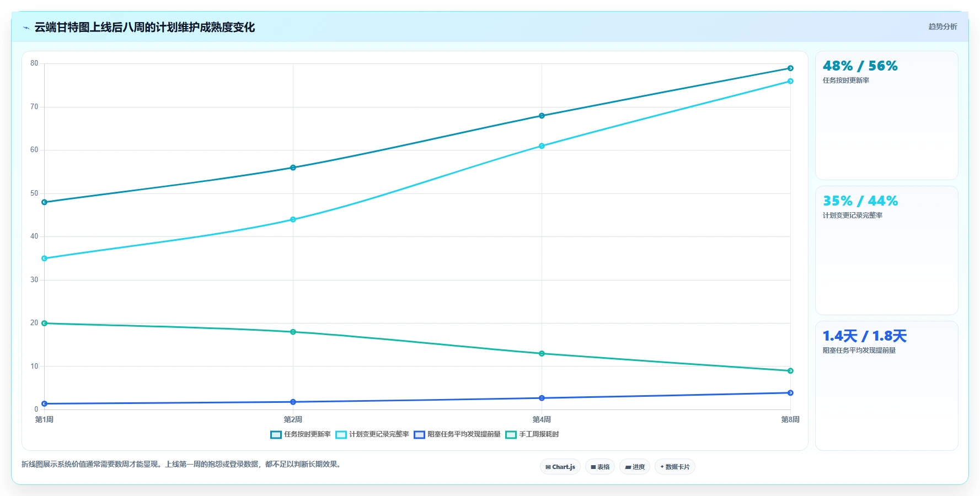
Task: Click the 第8周 point on top line
Action: tap(790, 68)
